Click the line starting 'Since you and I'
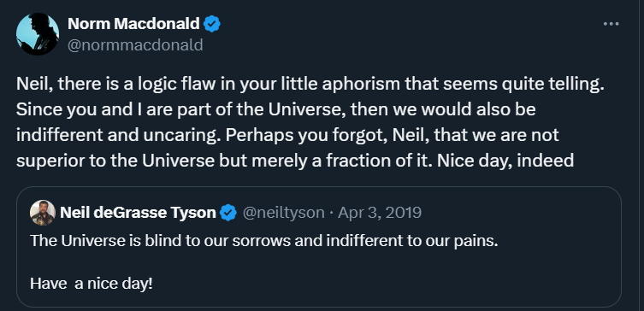The width and height of the screenshot is (644, 311). coord(275,110)
